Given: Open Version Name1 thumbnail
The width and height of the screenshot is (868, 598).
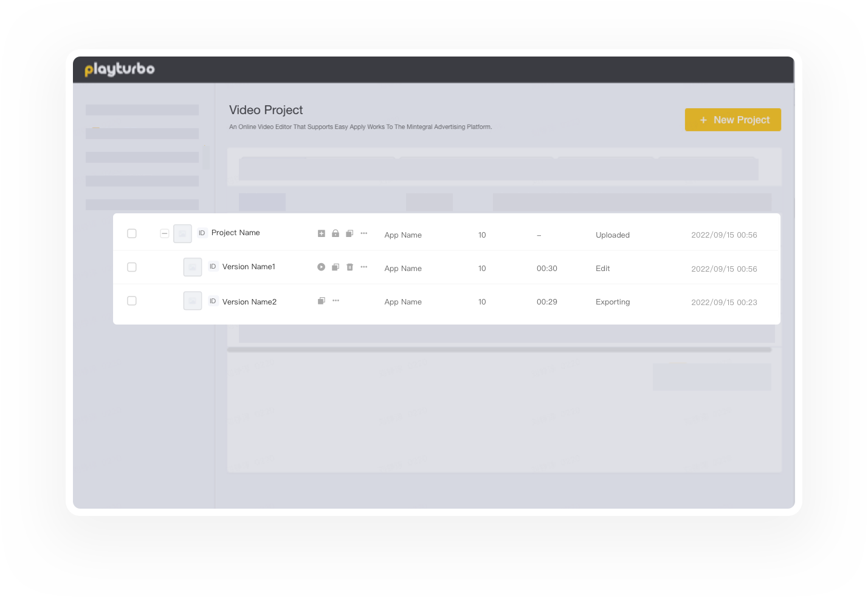Looking at the screenshot, I should pos(193,267).
